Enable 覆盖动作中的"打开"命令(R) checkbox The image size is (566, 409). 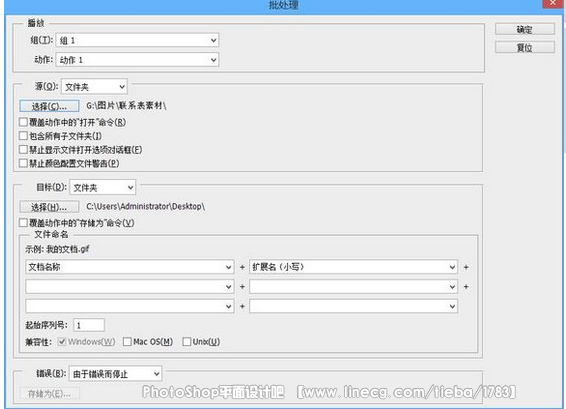click(x=23, y=122)
